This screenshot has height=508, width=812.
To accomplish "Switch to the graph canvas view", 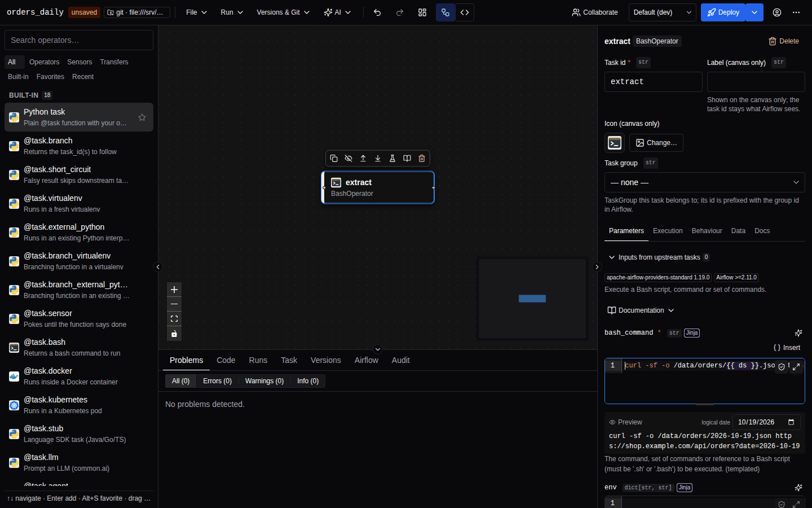I will click(445, 12).
